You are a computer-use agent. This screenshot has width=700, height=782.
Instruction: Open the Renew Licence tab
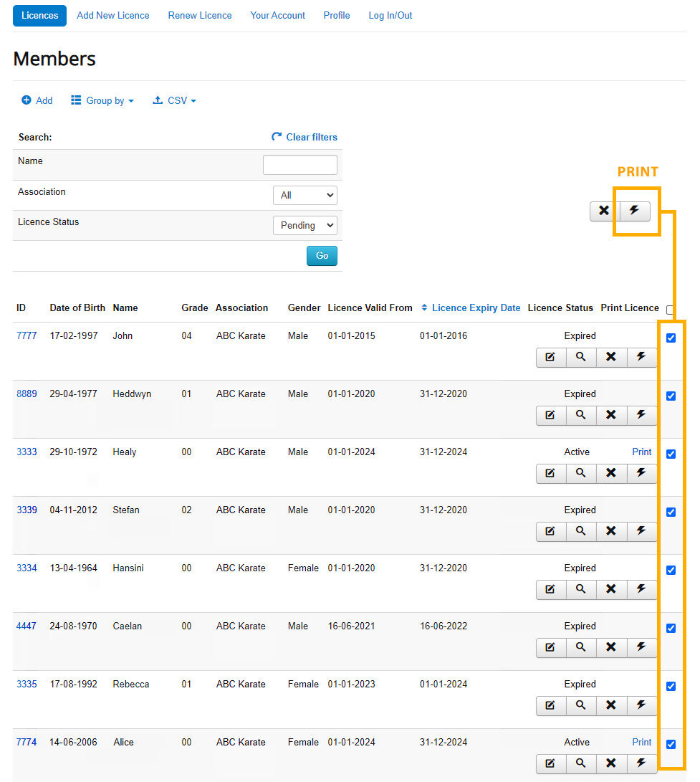(200, 15)
